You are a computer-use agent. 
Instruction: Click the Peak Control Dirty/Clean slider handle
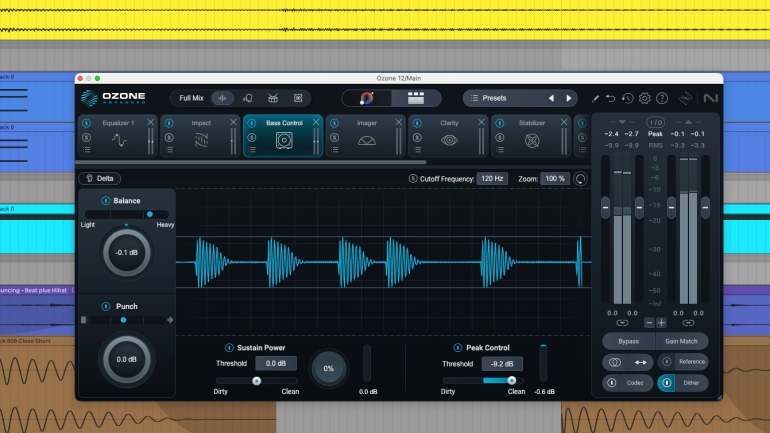pyautogui.click(x=512, y=380)
